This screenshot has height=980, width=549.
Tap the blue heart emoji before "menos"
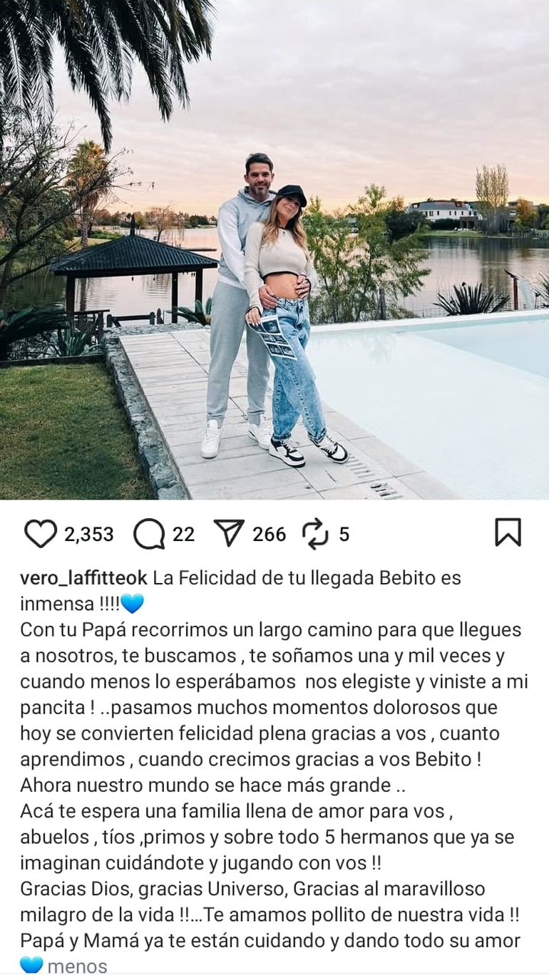(x=31, y=966)
